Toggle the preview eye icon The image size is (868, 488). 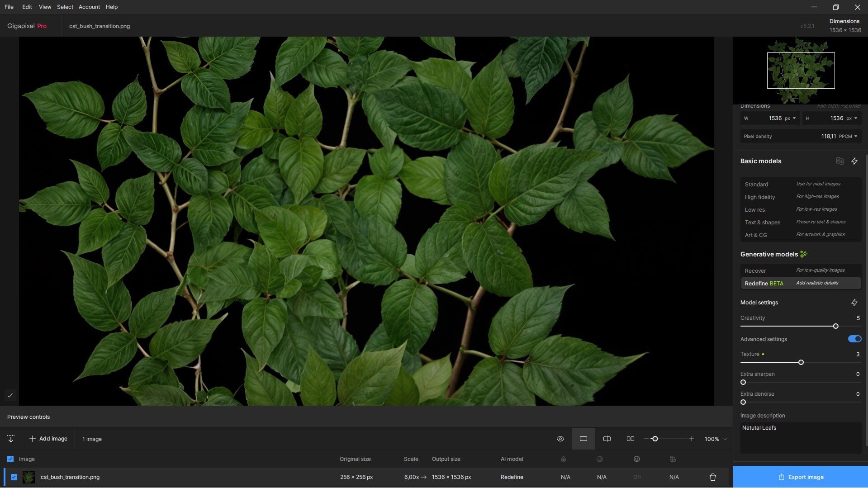(560, 439)
